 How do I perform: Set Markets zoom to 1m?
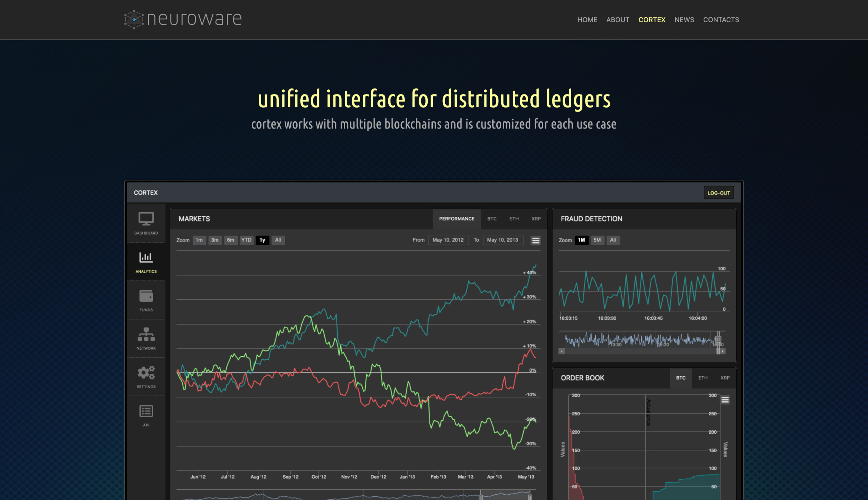[x=199, y=240]
